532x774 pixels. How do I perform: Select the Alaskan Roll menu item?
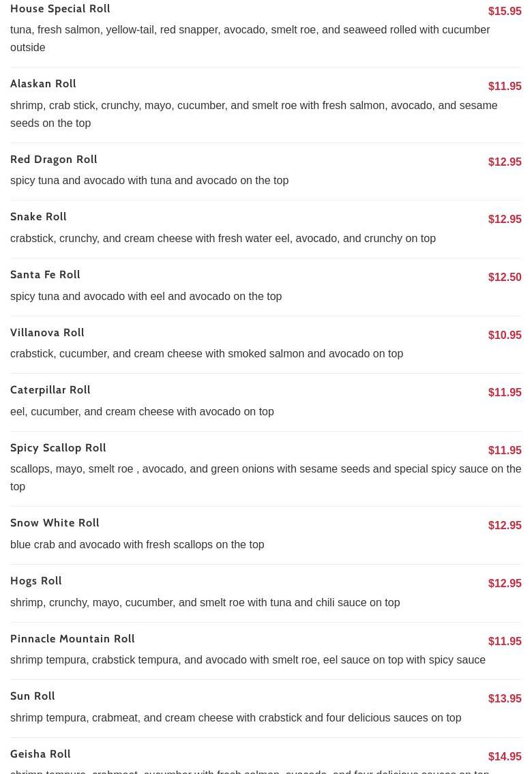click(43, 84)
